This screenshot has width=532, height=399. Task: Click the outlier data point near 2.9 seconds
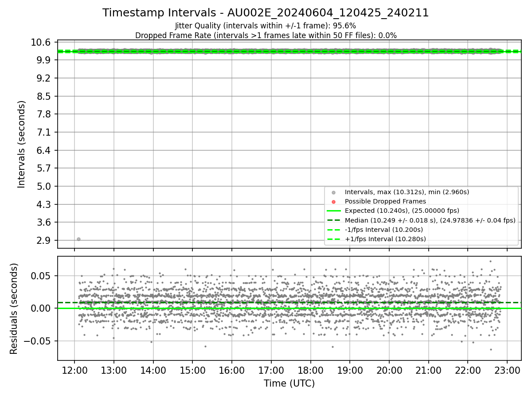(78, 239)
